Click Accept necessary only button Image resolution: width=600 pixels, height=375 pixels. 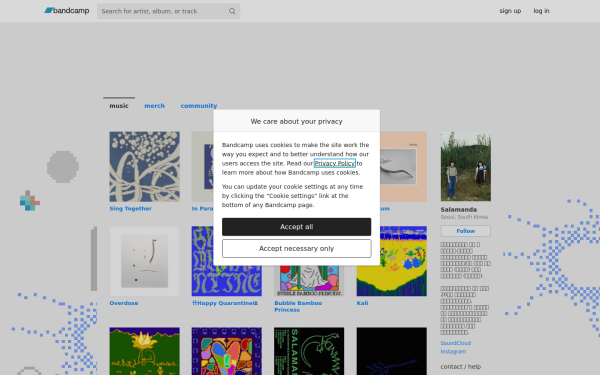point(297,248)
